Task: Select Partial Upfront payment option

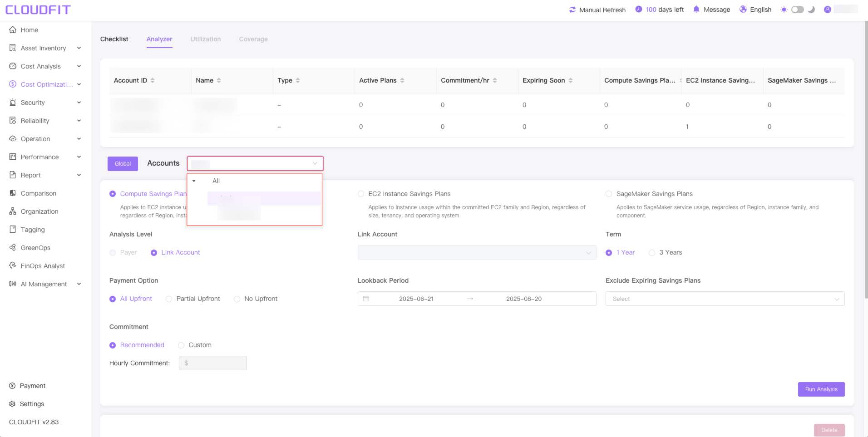Action: point(169,299)
